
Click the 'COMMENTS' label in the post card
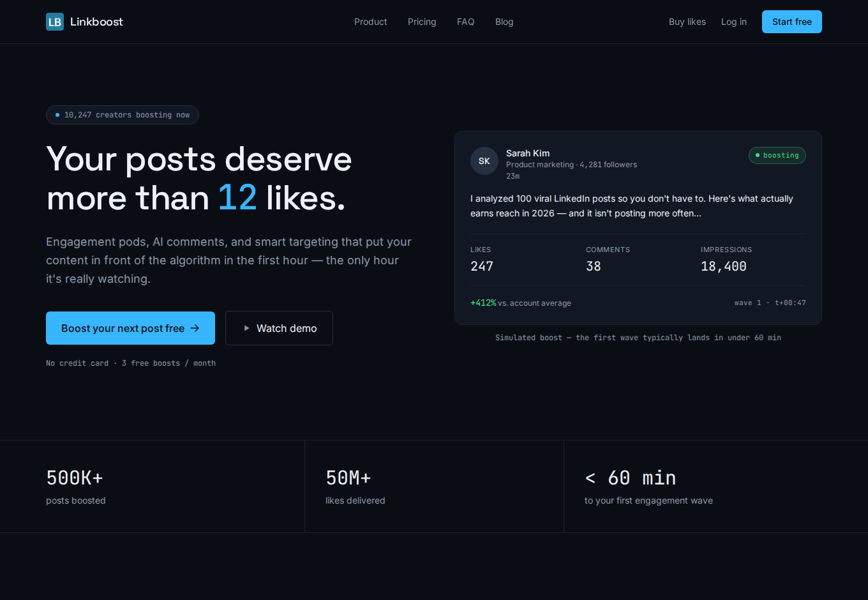pyautogui.click(x=608, y=250)
